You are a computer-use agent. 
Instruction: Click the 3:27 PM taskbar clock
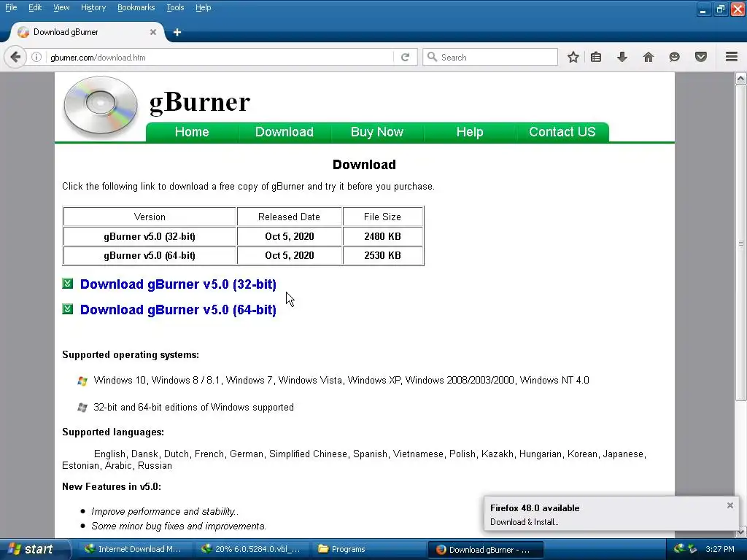(720, 549)
